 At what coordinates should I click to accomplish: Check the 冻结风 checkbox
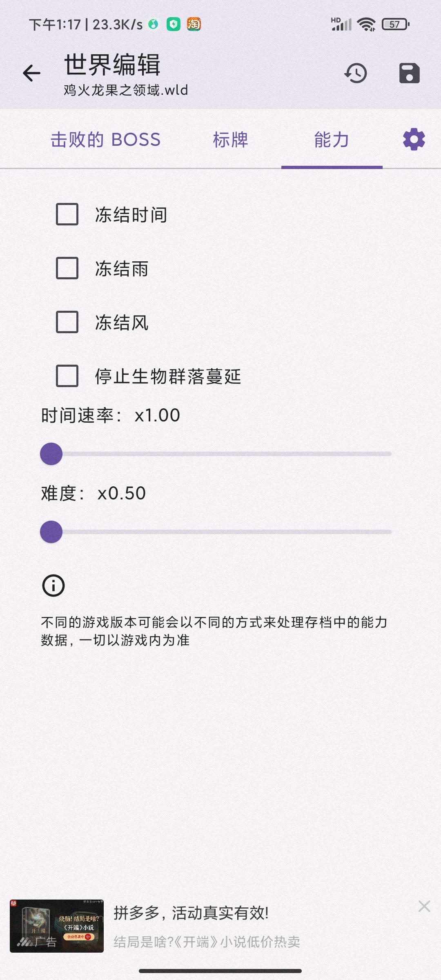pyautogui.click(x=67, y=322)
